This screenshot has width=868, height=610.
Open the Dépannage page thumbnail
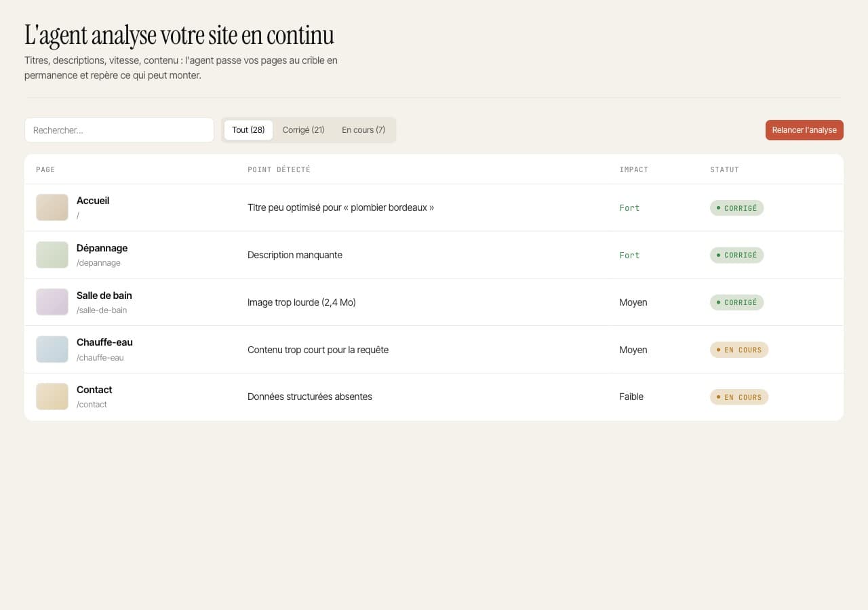coord(52,255)
